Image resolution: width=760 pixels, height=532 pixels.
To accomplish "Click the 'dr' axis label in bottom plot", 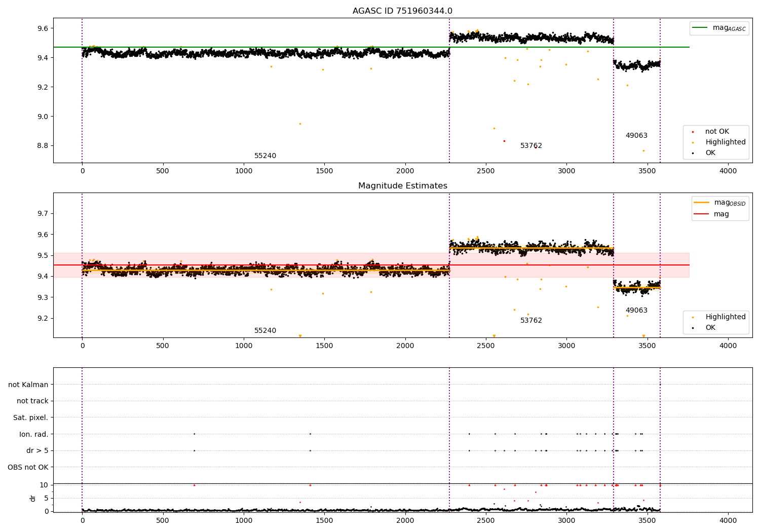I will pyautogui.click(x=33, y=498).
